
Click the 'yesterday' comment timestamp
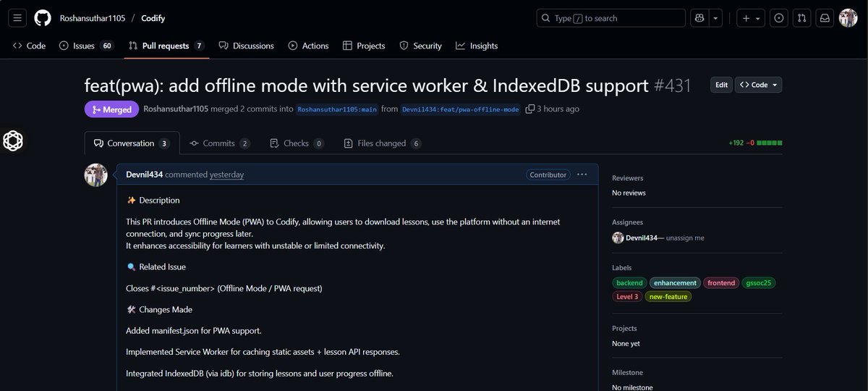(x=226, y=175)
